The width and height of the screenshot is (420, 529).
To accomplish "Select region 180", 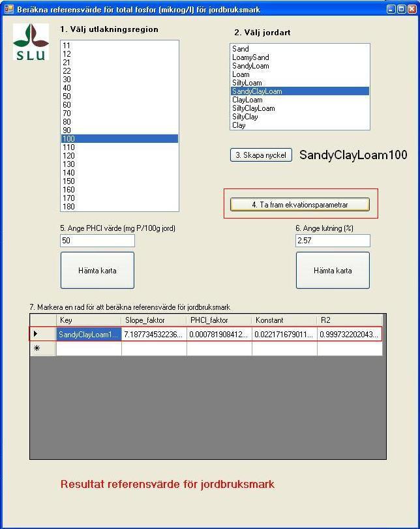I will 119,207.
